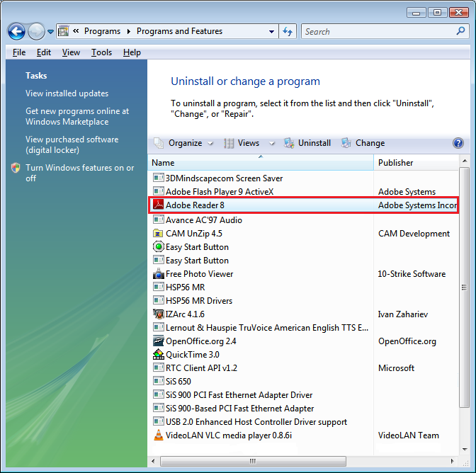Screen dimensions: 476x473
Task: Click the Ivan Zahariev publisher cell
Action: click(x=403, y=314)
